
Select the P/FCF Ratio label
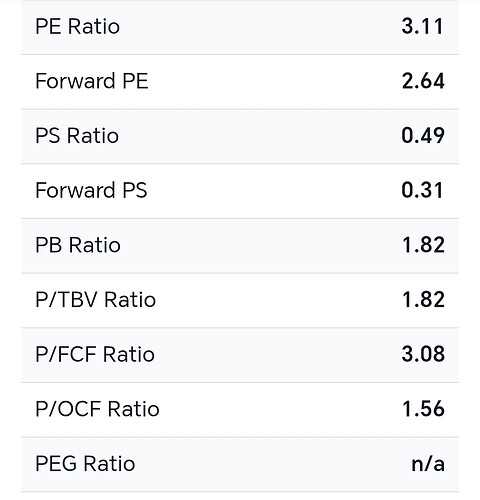[x=95, y=354]
